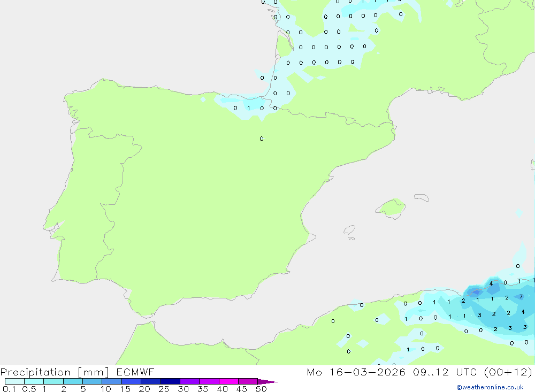This screenshot has width=535, height=392.
Task: Click the 40–45 mm magenta legend box
Action: tap(228, 381)
